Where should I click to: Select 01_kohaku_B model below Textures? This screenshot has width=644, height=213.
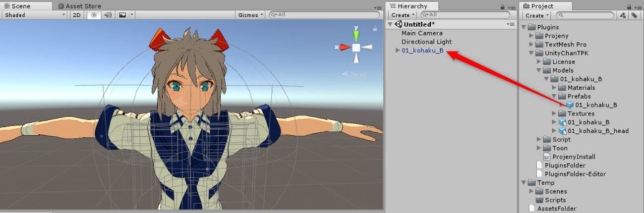588,122
